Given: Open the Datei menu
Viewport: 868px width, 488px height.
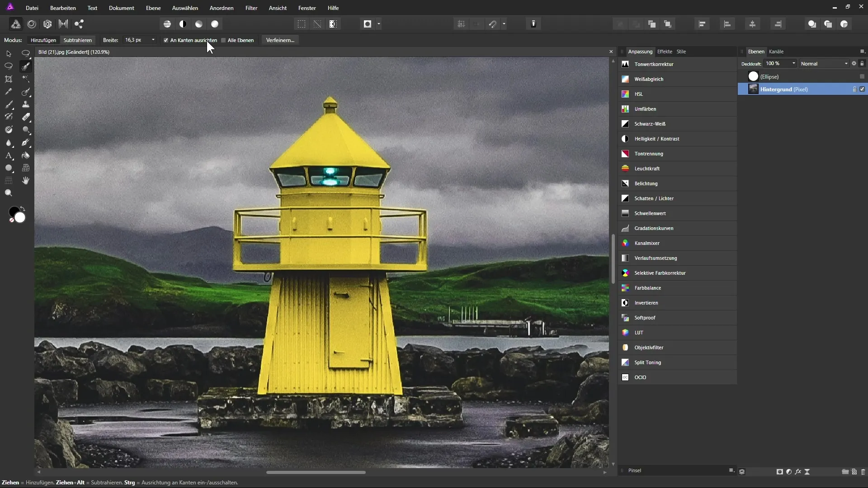Looking at the screenshot, I should (x=32, y=8).
